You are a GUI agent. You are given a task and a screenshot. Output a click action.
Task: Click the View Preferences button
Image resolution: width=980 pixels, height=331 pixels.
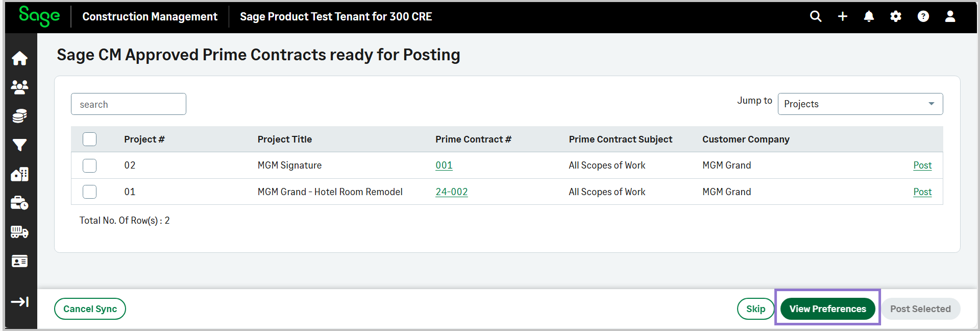pyautogui.click(x=827, y=309)
